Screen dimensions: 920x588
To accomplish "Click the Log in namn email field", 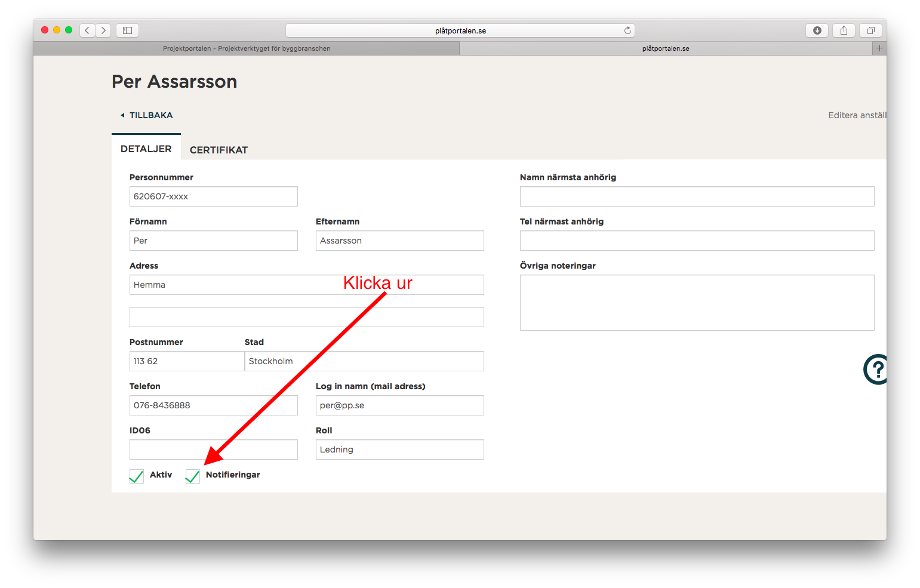I will click(400, 405).
